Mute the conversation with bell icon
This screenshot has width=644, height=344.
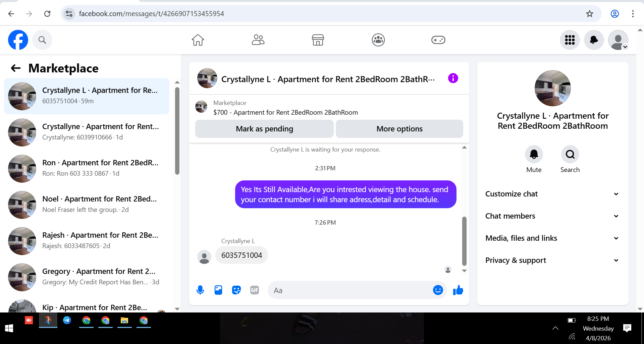tap(534, 154)
